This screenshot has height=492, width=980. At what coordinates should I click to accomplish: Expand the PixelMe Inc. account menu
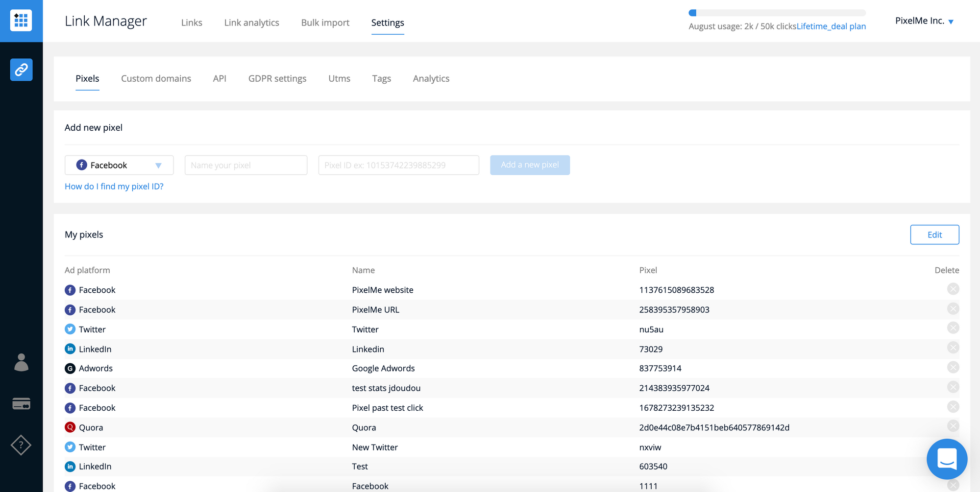pyautogui.click(x=924, y=21)
